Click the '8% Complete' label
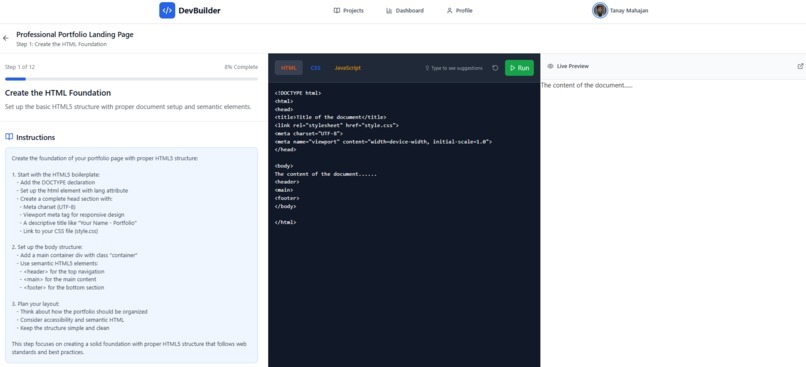Viewport: 806px width, 367px height. point(241,67)
